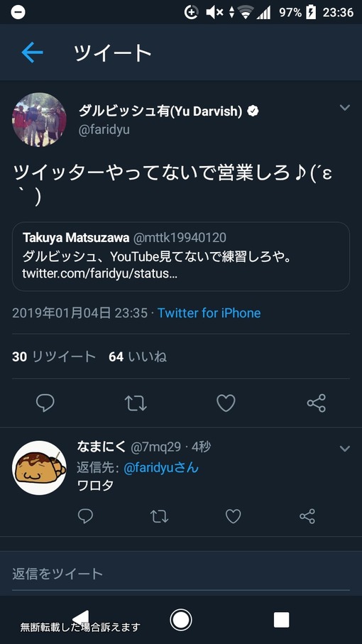The width and height of the screenshot is (362, 644).
Task: Tap the @faridyuさん mention link
Action: click(x=161, y=467)
